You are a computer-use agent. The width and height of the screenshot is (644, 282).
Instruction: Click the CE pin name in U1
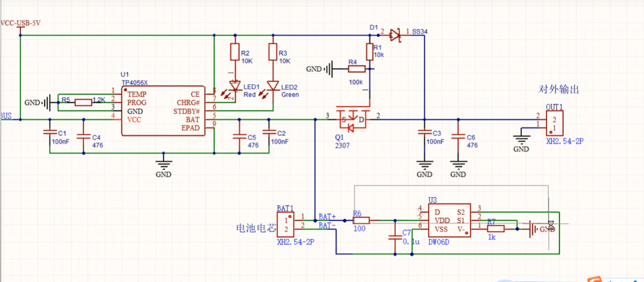click(196, 94)
